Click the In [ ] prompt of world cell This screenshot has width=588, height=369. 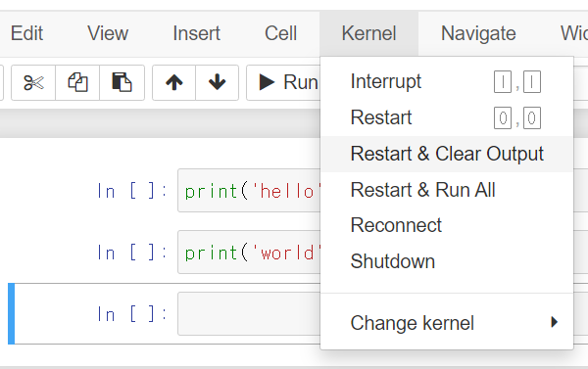click(x=131, y=253)
